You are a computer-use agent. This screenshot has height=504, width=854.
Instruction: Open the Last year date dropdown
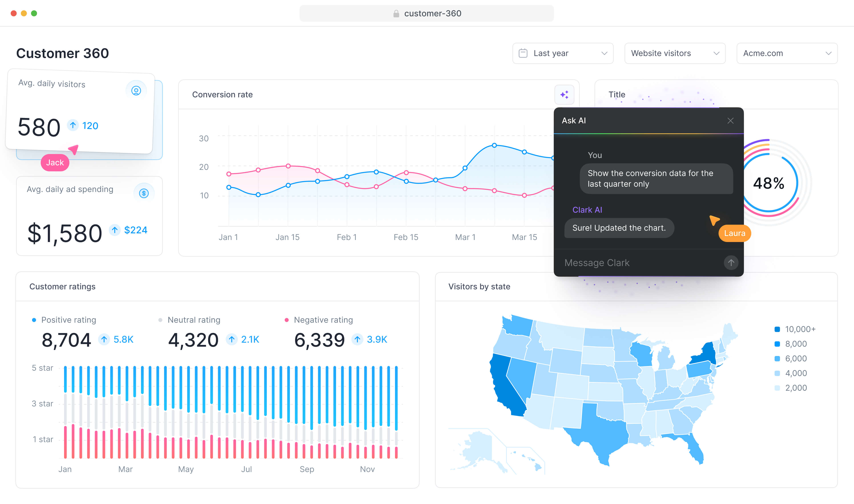(563, 53)
